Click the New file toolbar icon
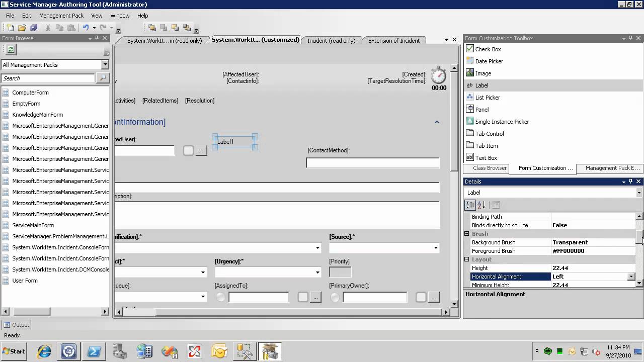644x362 pixels. pos(11,28)
